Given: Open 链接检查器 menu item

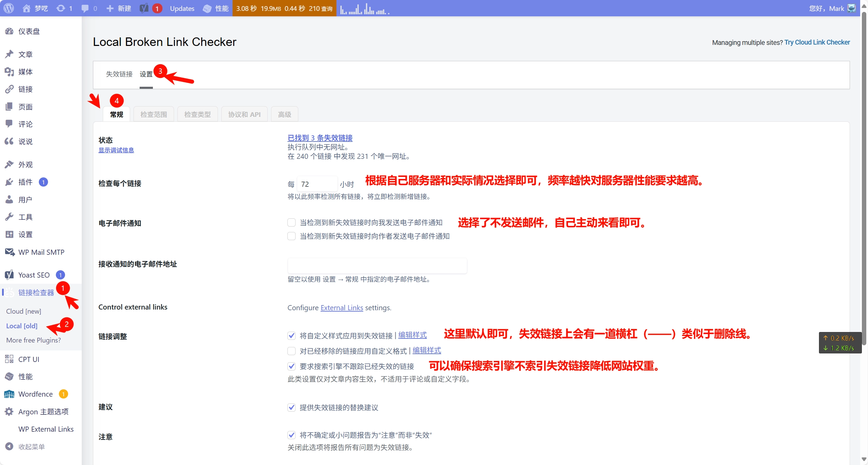Looking at the screenshot, I should pos(36,293).
